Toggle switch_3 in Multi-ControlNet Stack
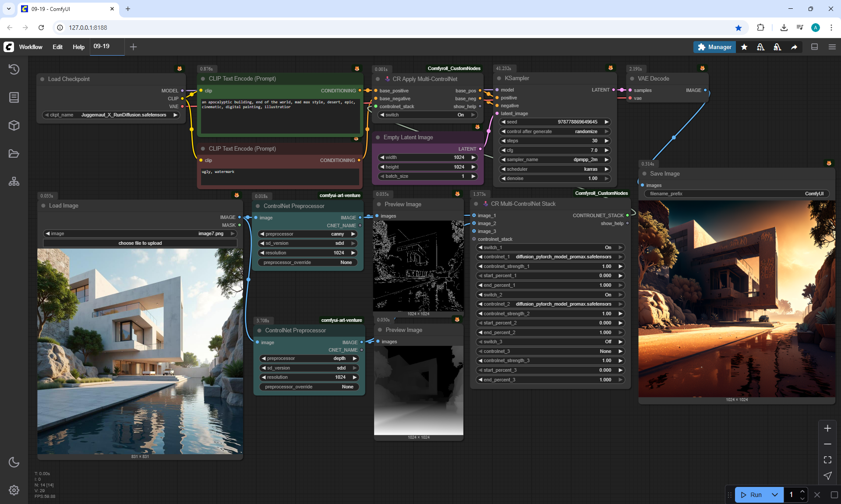 [x=550, y=342]
